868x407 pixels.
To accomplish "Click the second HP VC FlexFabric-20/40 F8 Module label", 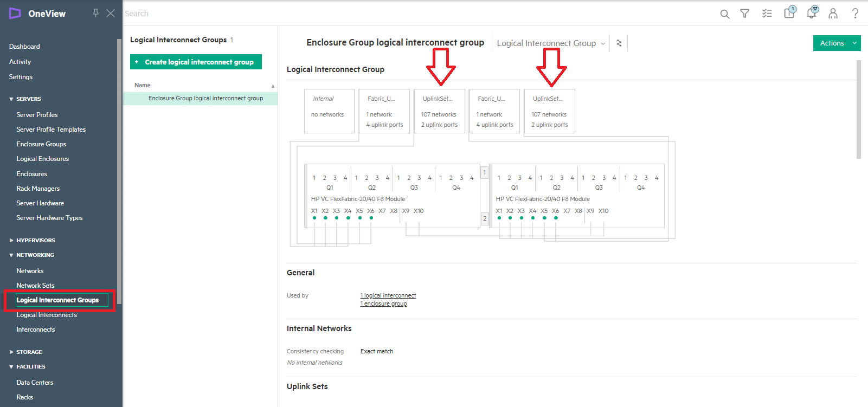I will tap(543, 199).
